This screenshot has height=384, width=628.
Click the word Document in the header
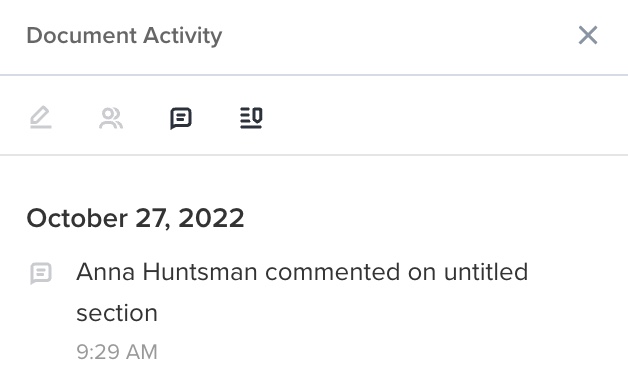pyautogui.click(x=82, y=36)
